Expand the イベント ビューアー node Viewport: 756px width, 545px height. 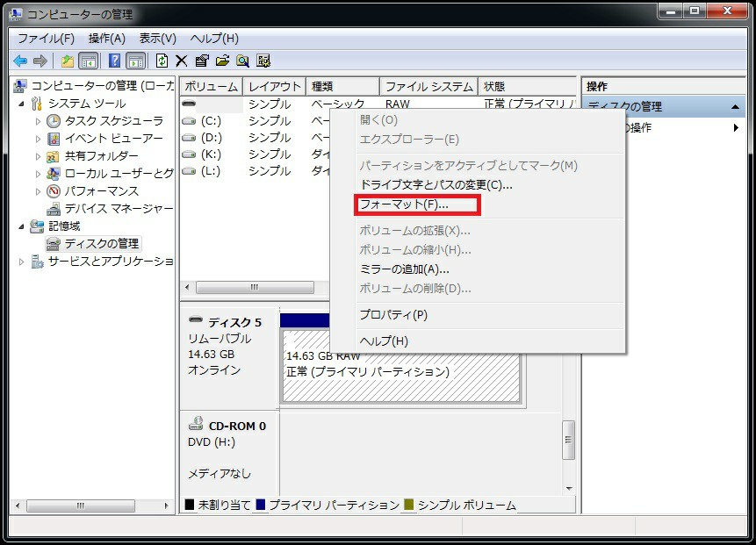click(x=38, y=139)
